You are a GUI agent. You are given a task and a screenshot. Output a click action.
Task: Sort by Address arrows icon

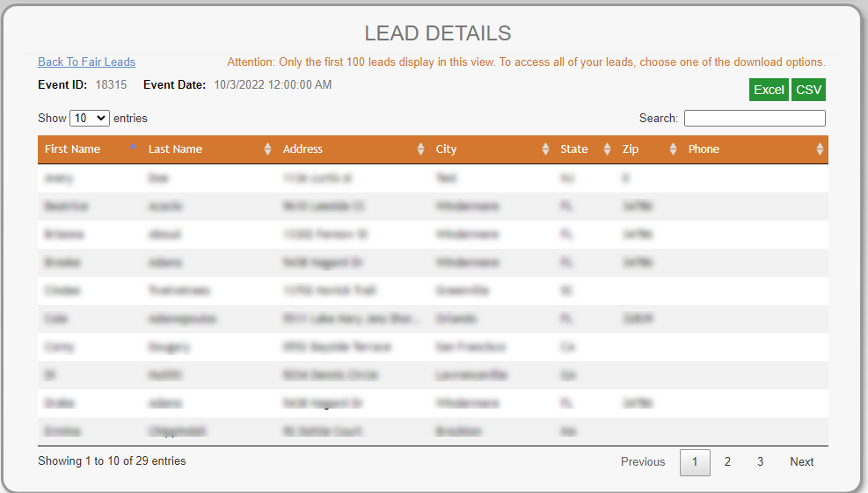coord(420,149)
